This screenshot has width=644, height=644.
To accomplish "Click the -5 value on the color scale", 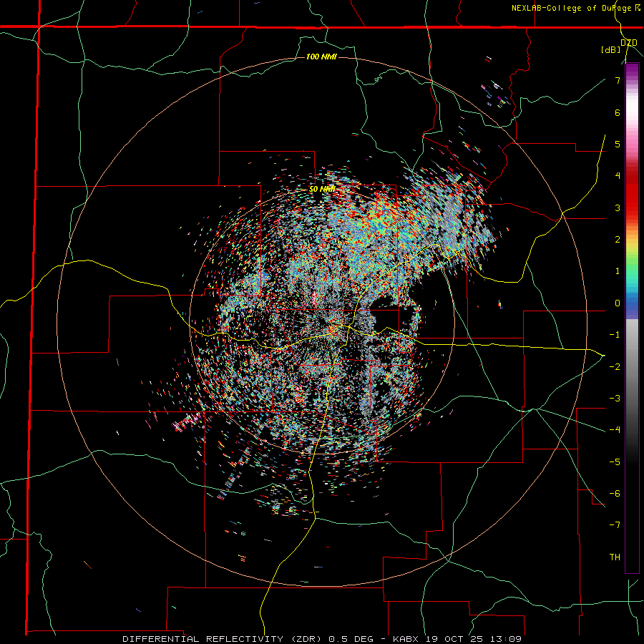I will [615, 462].
